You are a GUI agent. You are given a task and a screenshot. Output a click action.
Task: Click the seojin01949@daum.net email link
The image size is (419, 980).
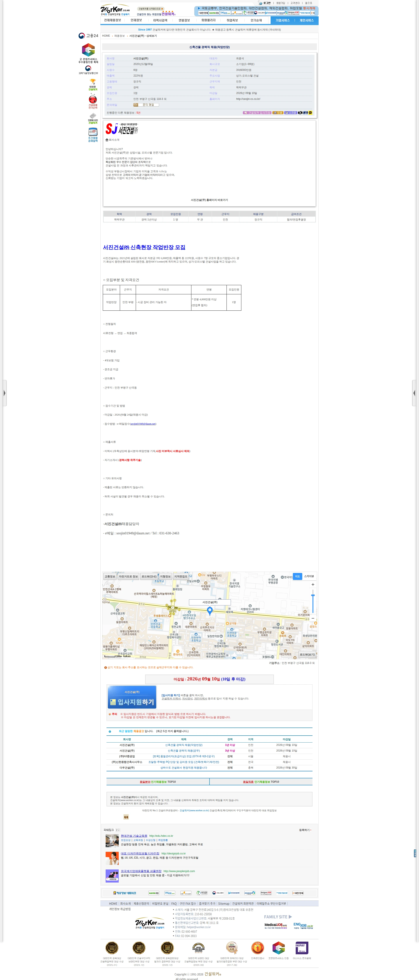point(143,424)
